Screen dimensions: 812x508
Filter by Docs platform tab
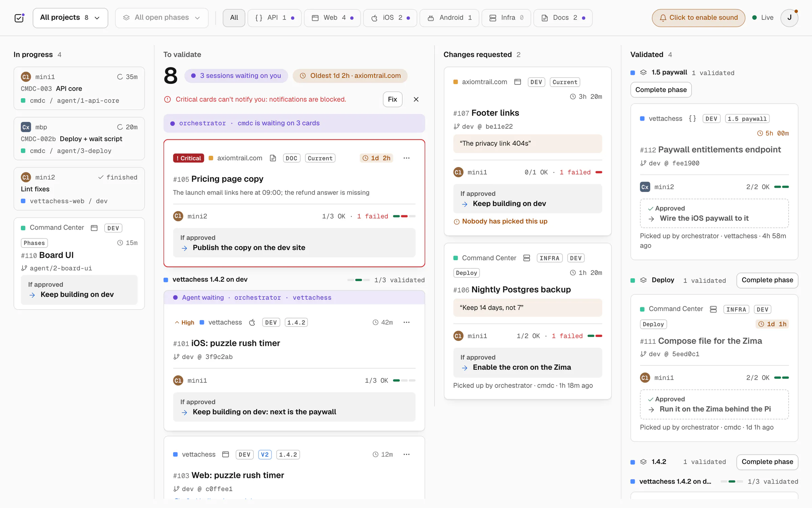click(x=563, y=18)
